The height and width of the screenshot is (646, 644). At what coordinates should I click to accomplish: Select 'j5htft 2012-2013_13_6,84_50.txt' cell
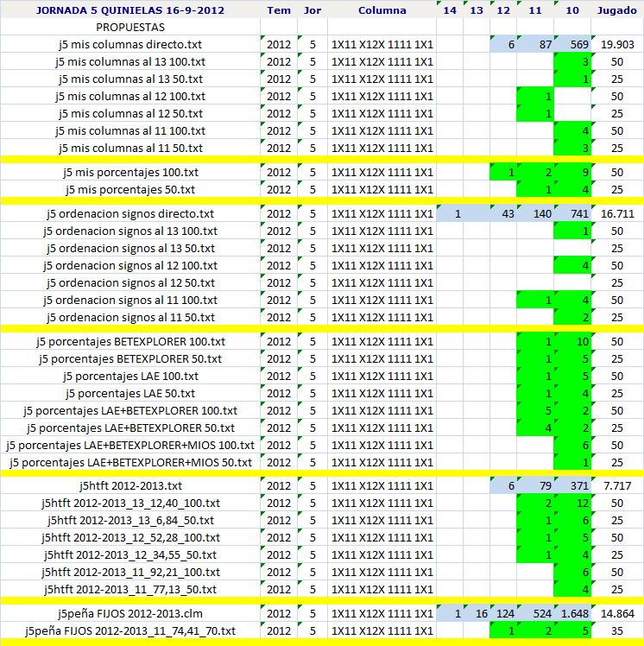[130, 521]
